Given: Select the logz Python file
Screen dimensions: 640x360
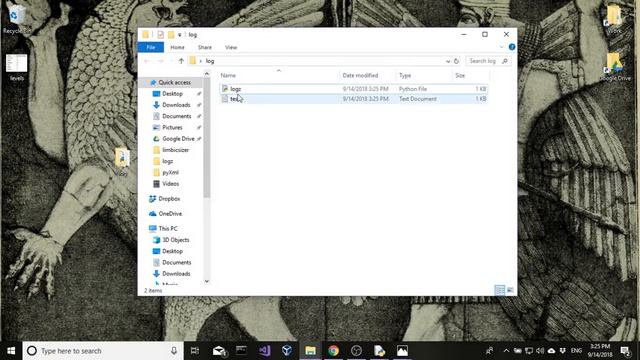Looking at the screenshot, I should 353,89.
